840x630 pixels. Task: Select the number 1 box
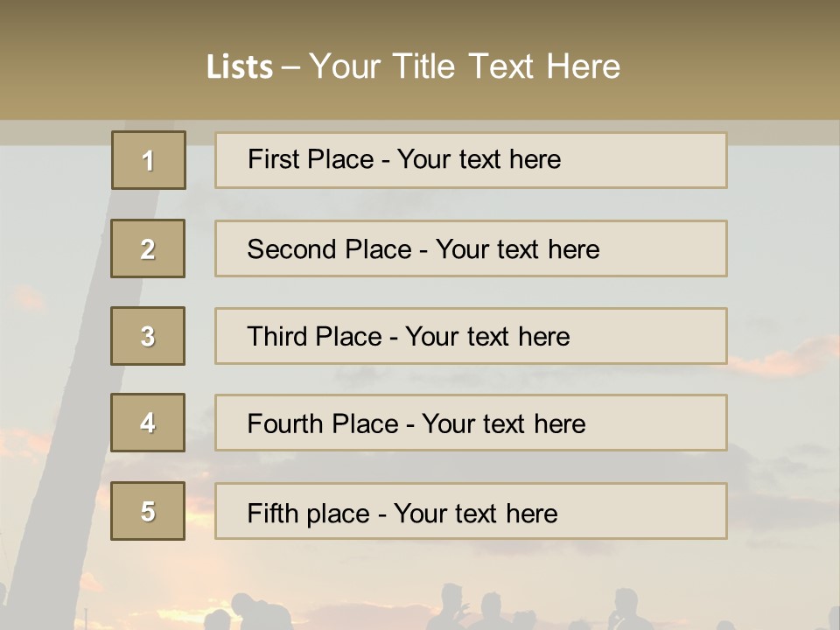148,160
